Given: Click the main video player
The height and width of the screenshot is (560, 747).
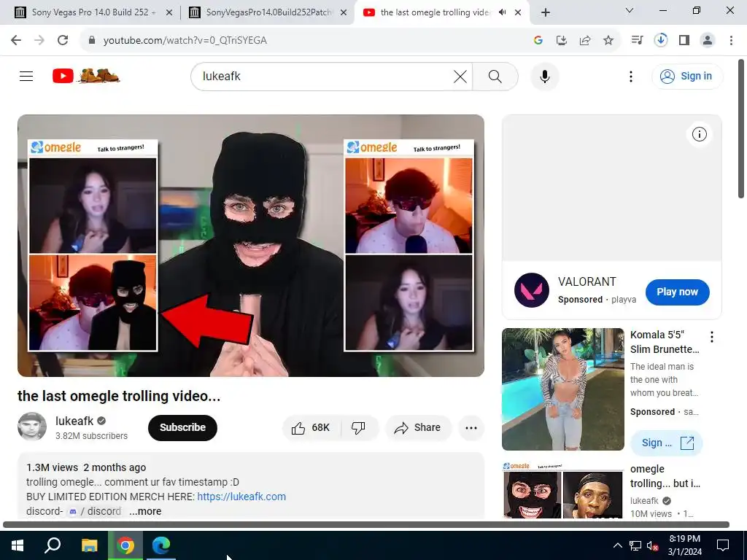Looking at the screenshot, I should (x=251, y=246).
